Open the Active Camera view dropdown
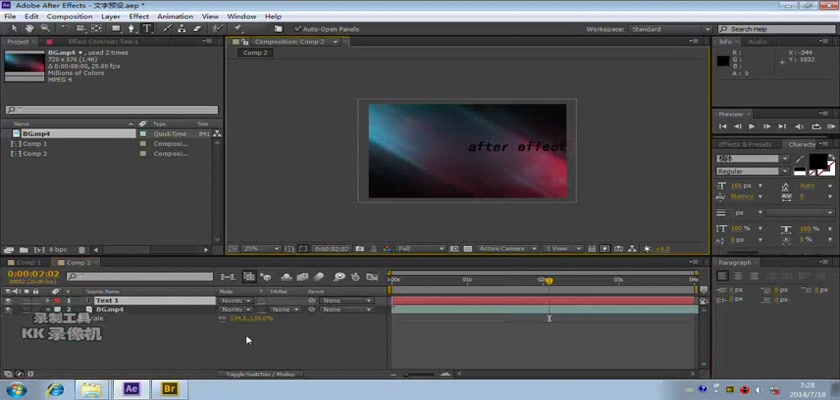The image size is (840, 400). 506,248
